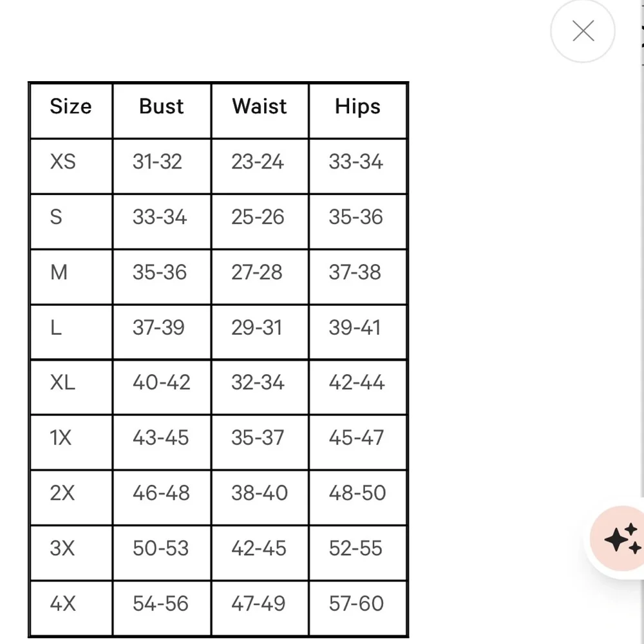Close the size chart popup

583,31
